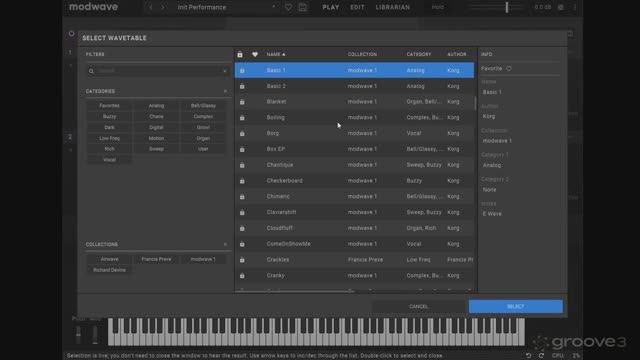This screenshot has height=360, width=640.
Task: Switch to the PLAY tab
Action: 331,7
